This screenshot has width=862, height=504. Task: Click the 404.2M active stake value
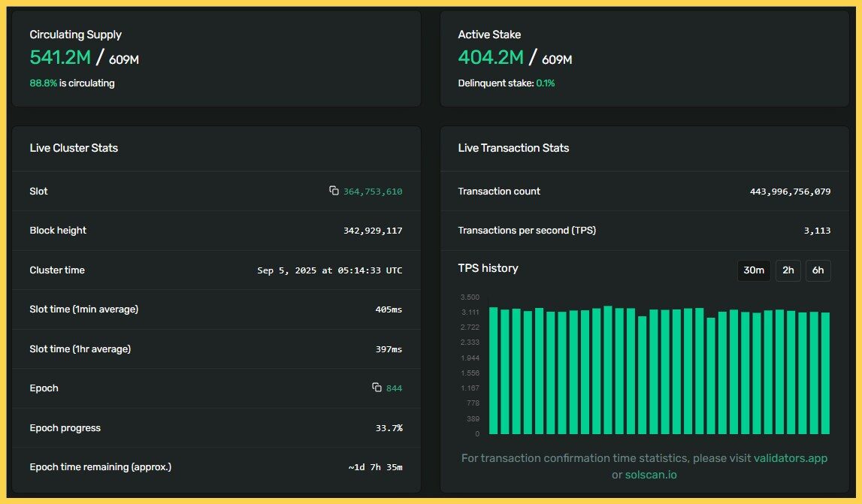tap(491, 57)
